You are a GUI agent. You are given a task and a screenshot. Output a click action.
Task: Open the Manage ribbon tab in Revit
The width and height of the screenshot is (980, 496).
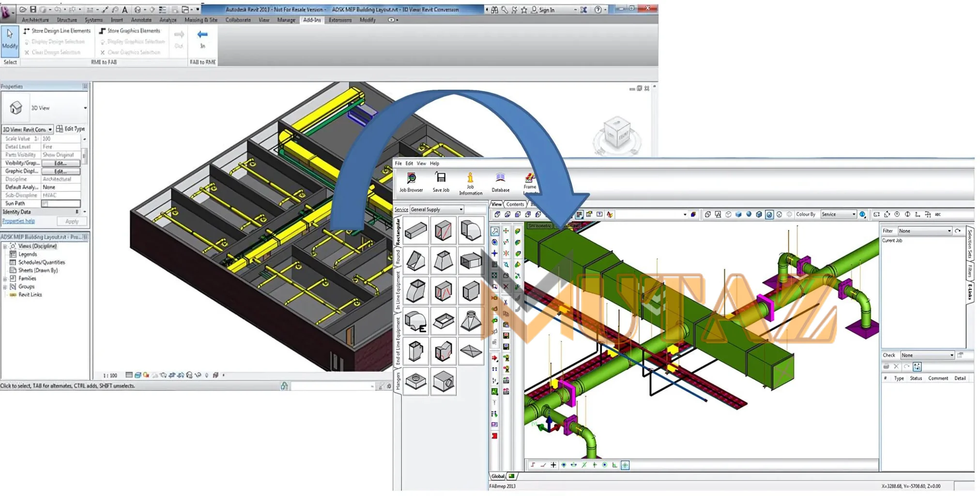pyautogui.click(x=286, y=20)
